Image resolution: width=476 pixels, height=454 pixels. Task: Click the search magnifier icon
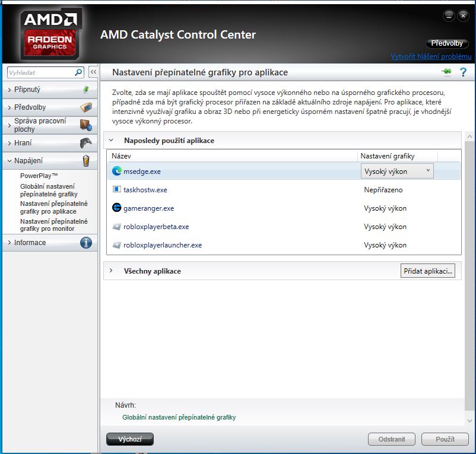pyautogui.click(x=78, y=72)
